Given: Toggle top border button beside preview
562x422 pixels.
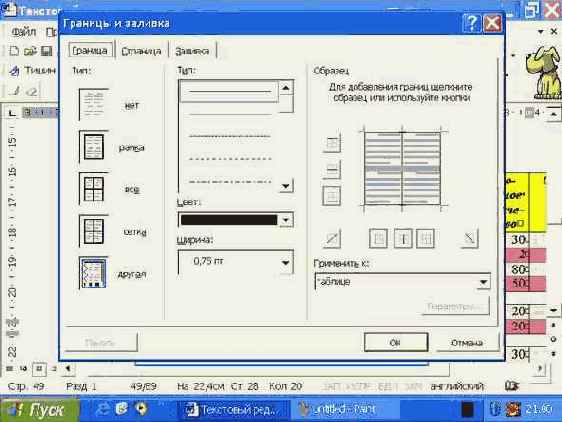Looking at the screenshot, I should point(332,143).
